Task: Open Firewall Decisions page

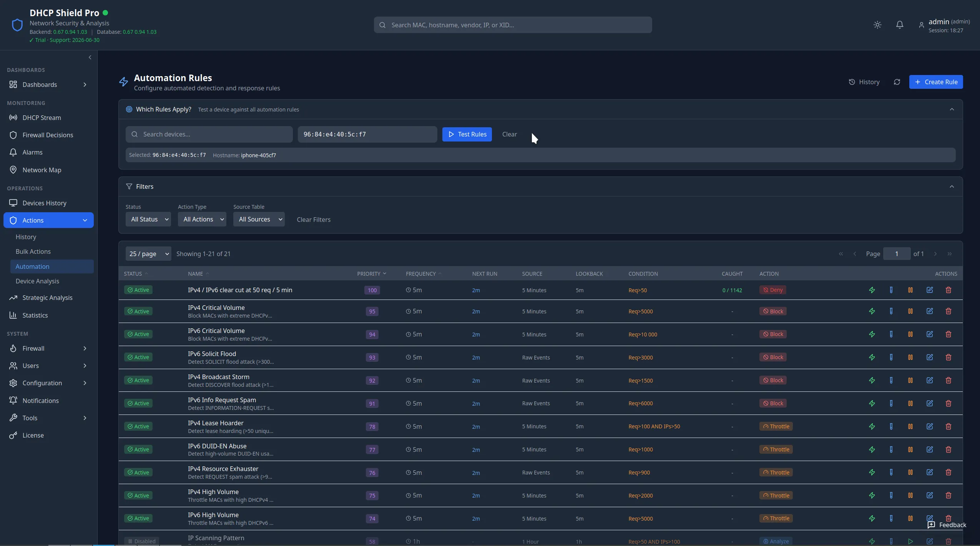Action: 48,135
